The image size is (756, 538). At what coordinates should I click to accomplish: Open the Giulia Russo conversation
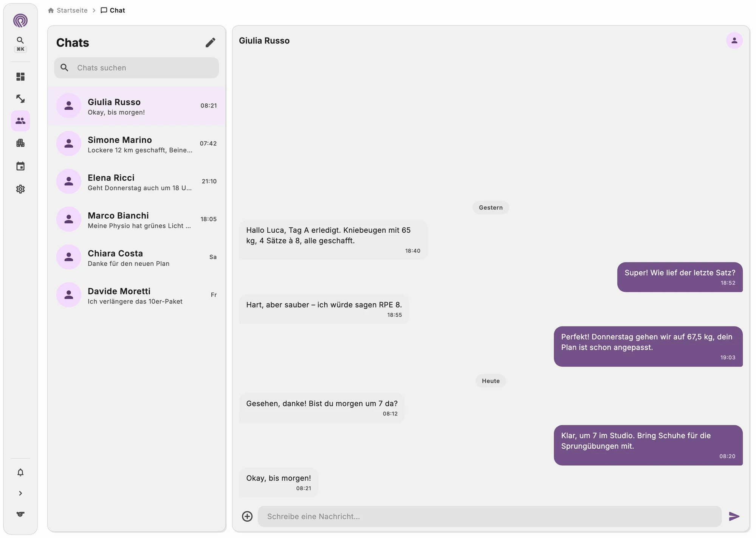coord(136,106)
